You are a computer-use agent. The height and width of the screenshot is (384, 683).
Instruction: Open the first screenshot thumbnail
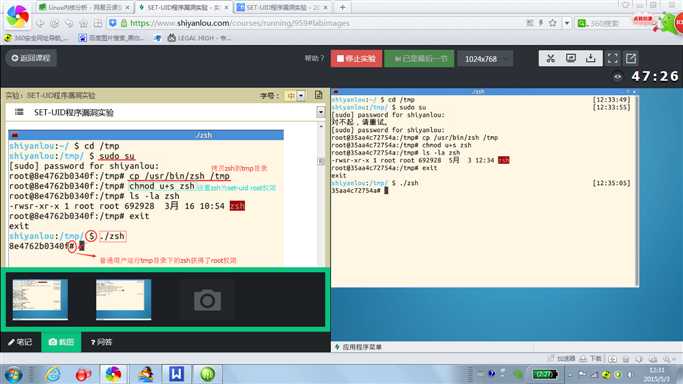coord(40,300)
